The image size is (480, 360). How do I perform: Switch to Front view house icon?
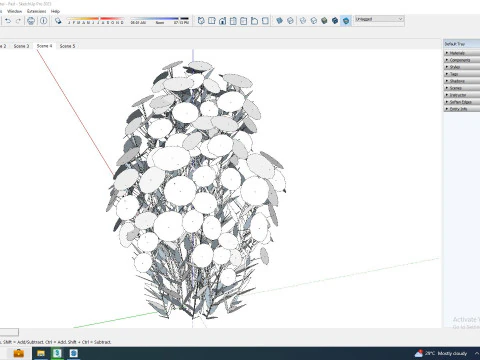coord(222,21)
